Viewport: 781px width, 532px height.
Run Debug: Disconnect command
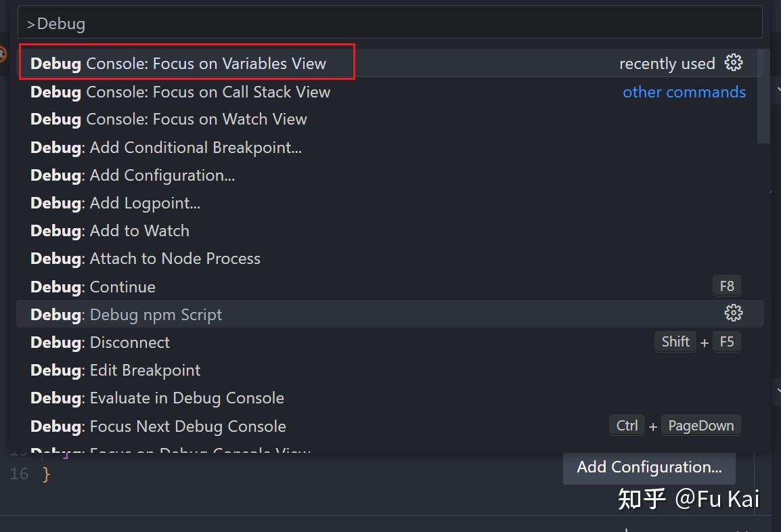tap(100, 342)
